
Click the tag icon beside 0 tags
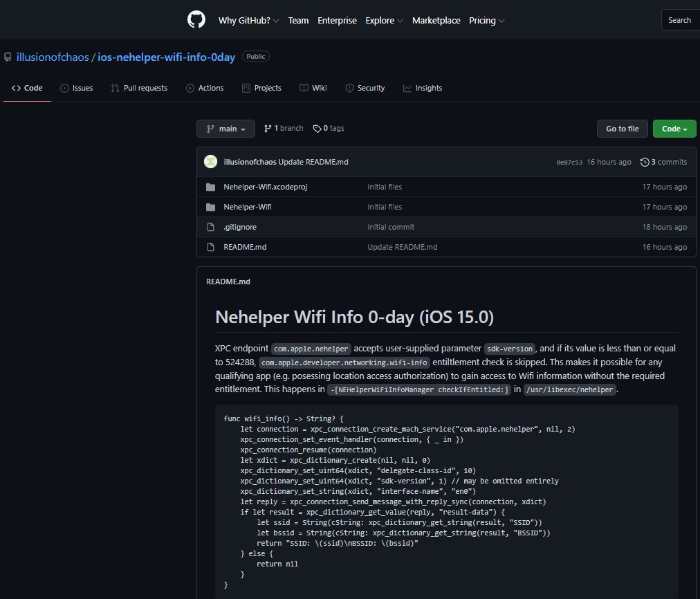pyautogui.click(x=317, y=129)
